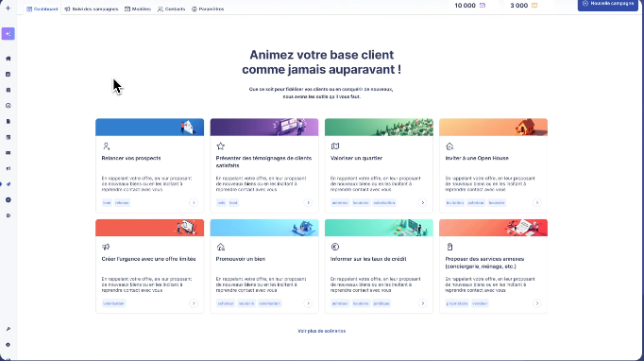Screen dimensions: 644x361
Task: Open the Modèles tab
Action: pos(138,9)
